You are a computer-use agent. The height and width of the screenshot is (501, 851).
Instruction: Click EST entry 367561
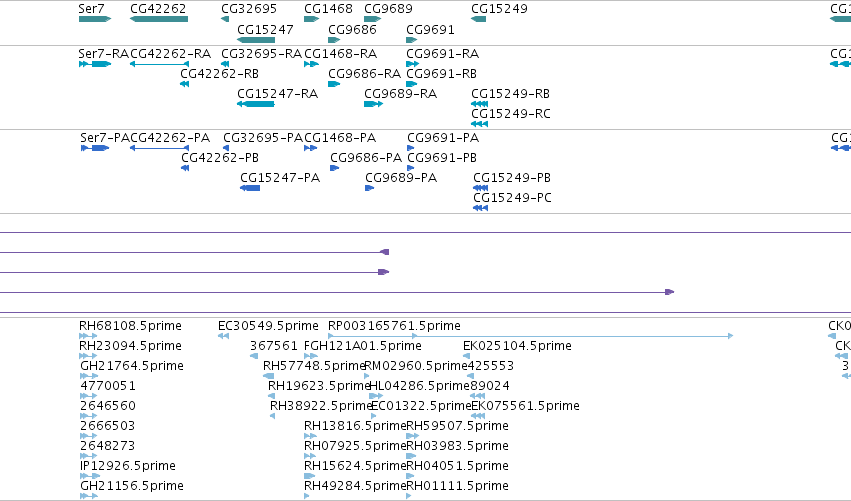(x=274, y=346)
